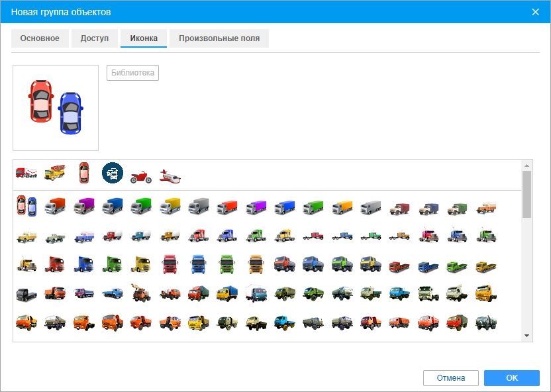Pick the yellow flatbed tow truck icon
Viewport: 551px width, 392px height.
(x=486, y=267)
